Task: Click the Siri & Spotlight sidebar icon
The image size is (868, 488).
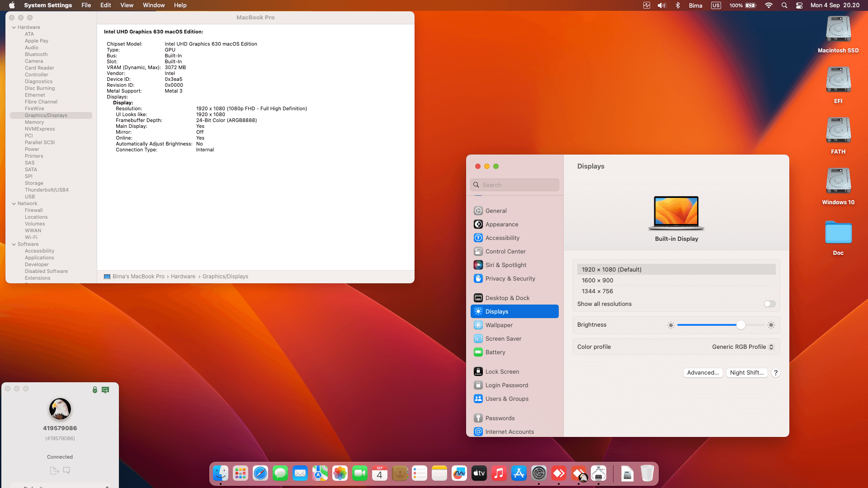Action: (478, 265)
